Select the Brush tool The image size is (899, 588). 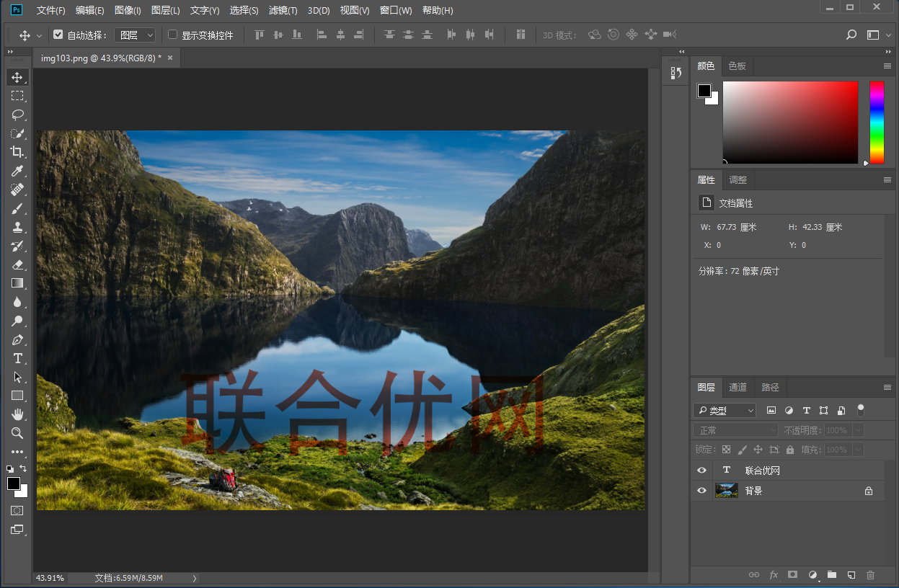point(17,208)
